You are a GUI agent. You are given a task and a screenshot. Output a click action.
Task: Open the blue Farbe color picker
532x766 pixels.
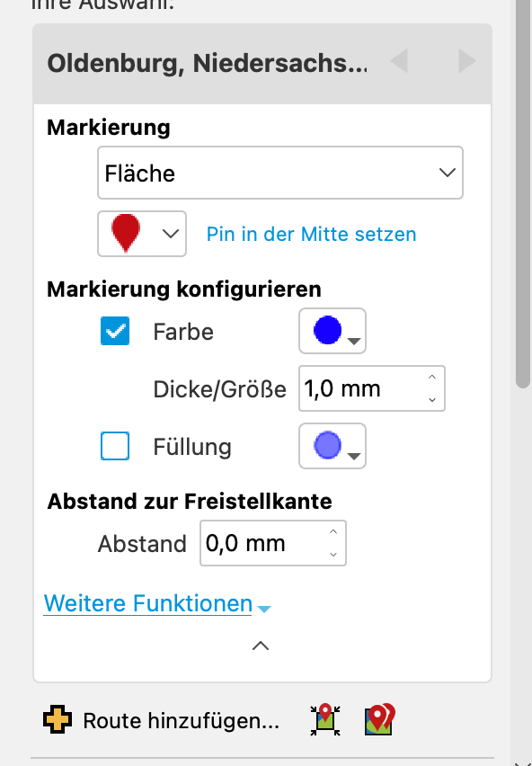(332, 331)
